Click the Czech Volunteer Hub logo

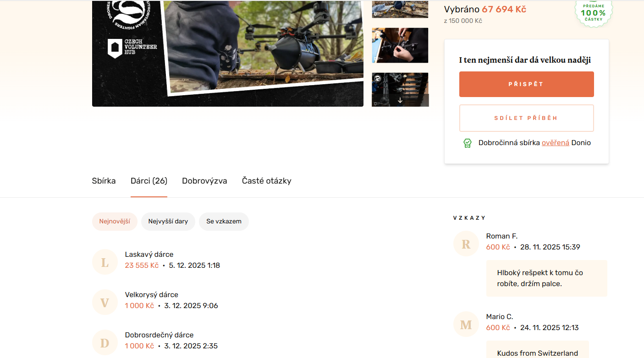(x=132, y=49)
